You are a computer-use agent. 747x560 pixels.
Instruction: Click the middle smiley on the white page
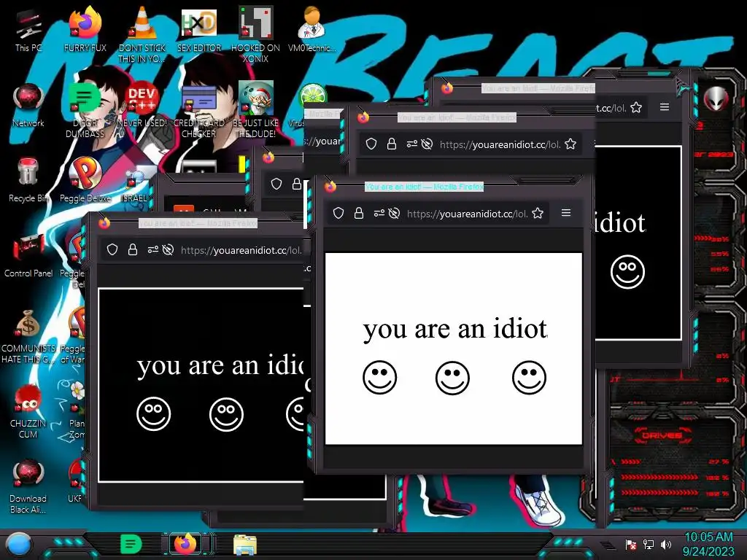tap(452, 378)
